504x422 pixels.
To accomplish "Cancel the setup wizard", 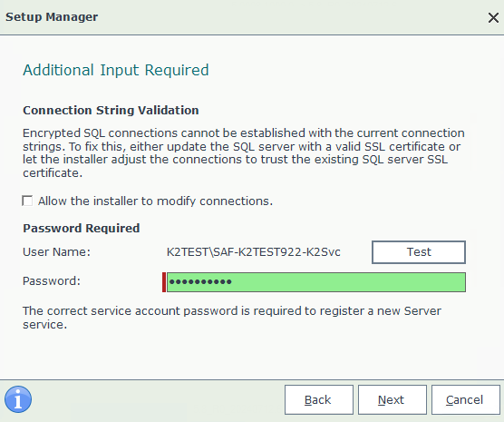I will click(x=465, y=400).
